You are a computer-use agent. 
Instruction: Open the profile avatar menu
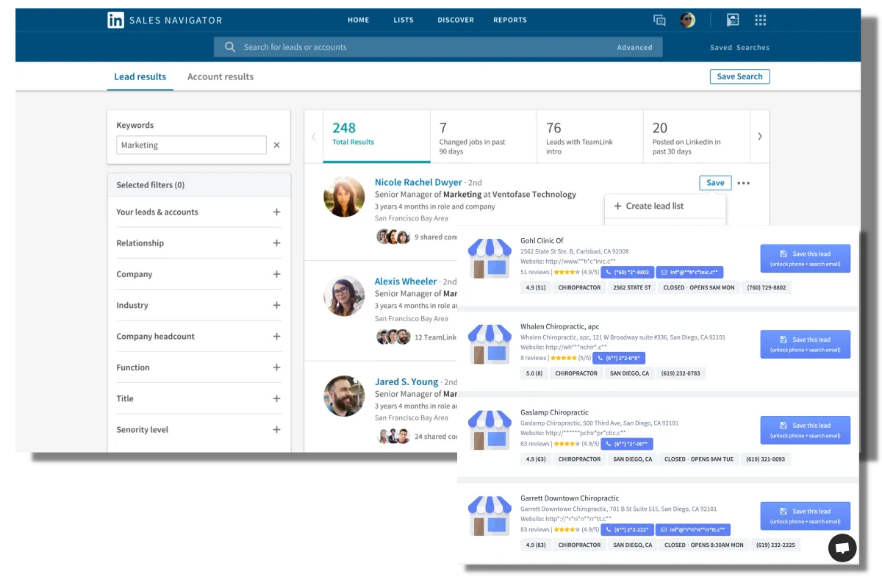[x=687, y=21]
